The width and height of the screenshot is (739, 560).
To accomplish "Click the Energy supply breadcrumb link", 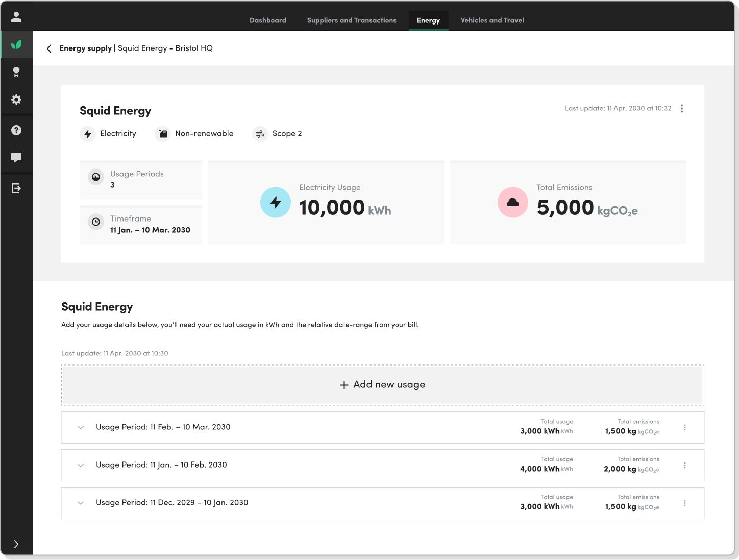I will 85,48.
